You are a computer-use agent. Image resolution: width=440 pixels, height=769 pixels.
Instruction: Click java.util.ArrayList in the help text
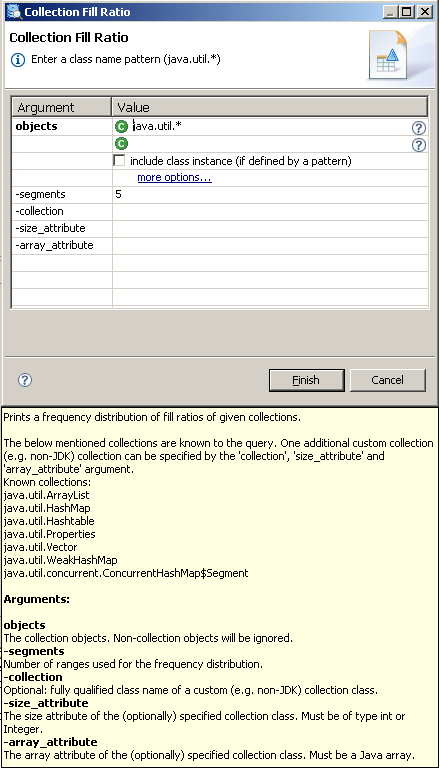(47, 495)
